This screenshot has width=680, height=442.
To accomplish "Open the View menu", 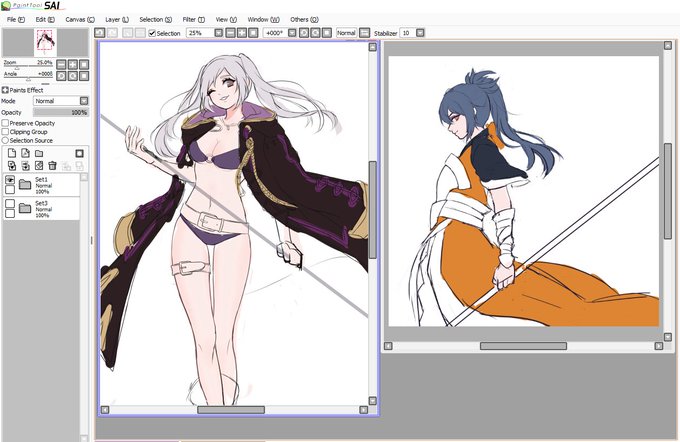I will pos(226,20).
